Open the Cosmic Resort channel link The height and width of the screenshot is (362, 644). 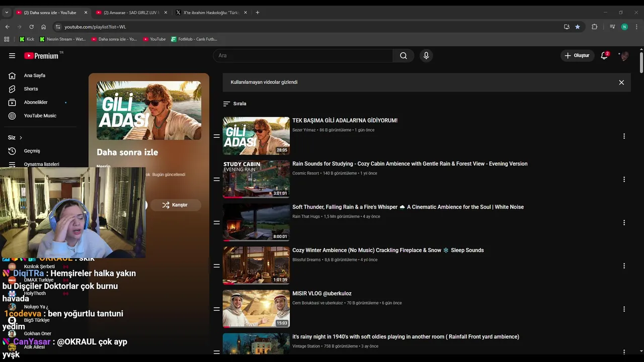point(305,173)
